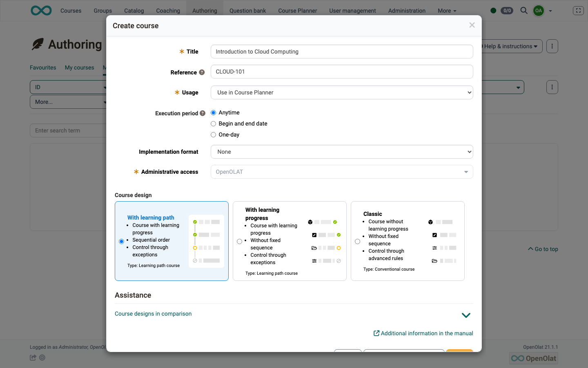This screenshot has height=368, width=588.
Task: Open the Favourites filter tab
Action: coord(43,67)
